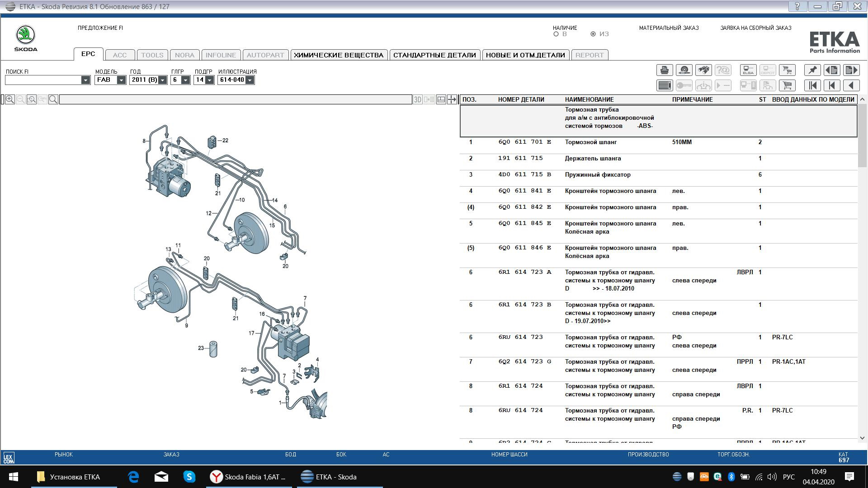Select the НАЛИЧИЕ В radio button
This screenshot has height=488, width=868.
[x=556, y=34]
